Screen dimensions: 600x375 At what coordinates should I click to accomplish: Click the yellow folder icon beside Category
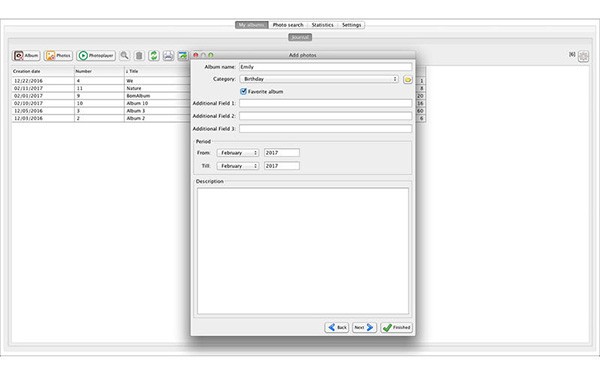(x=408, y=79)
